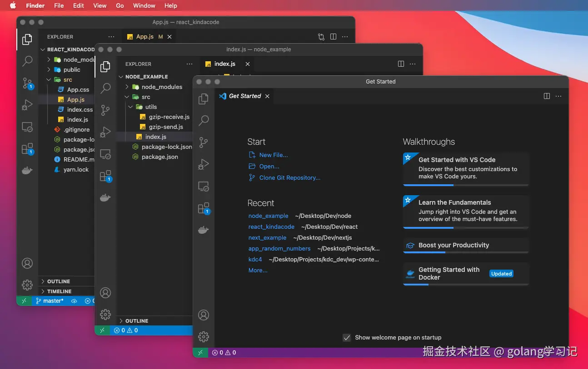Image resolution: width=588 pixels, height=369 pixels.
Task: Open Run and Debug in node_example window
Action: [x=105, y=132]
